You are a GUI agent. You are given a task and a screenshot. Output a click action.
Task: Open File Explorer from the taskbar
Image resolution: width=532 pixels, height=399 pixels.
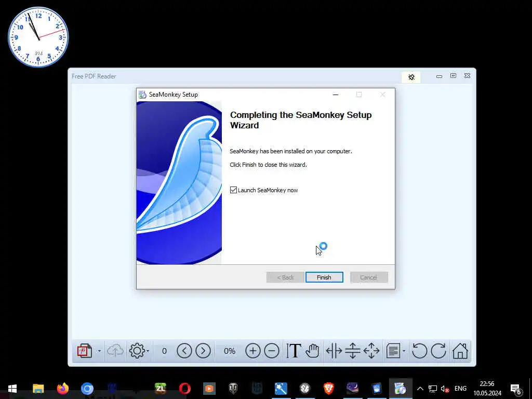click(38, 389)
